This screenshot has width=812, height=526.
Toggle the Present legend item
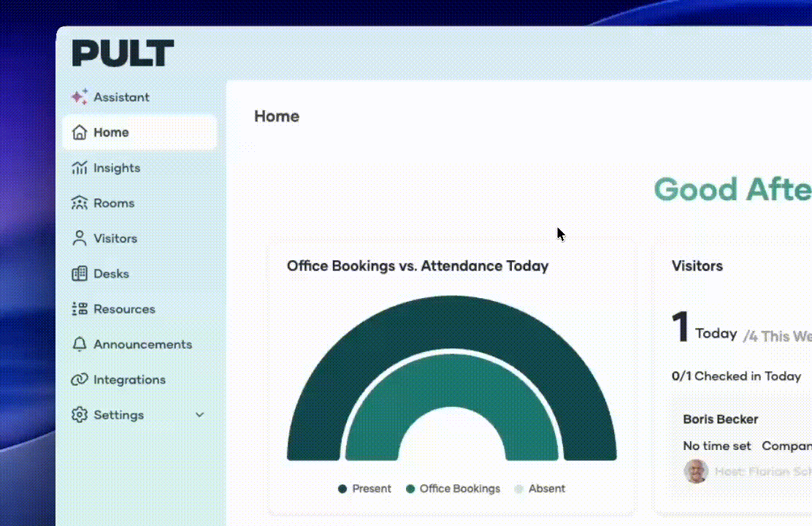[364, 489]
